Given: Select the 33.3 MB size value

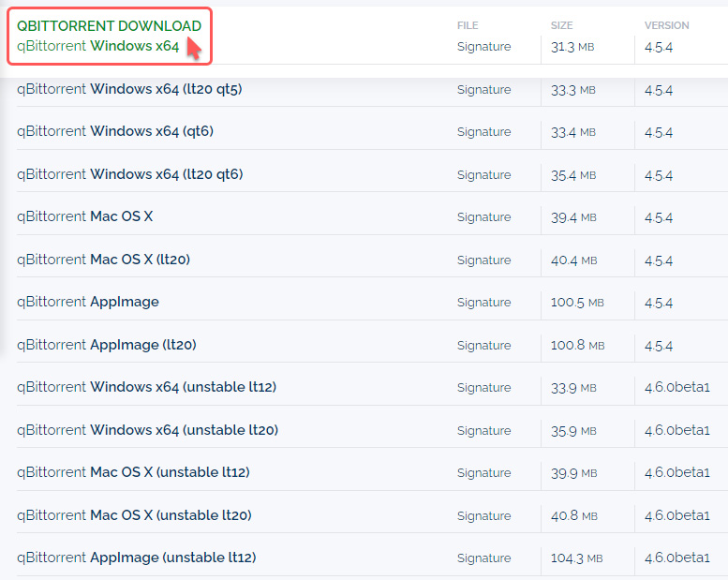Looking at the screenshot, I should pos(573,90).
